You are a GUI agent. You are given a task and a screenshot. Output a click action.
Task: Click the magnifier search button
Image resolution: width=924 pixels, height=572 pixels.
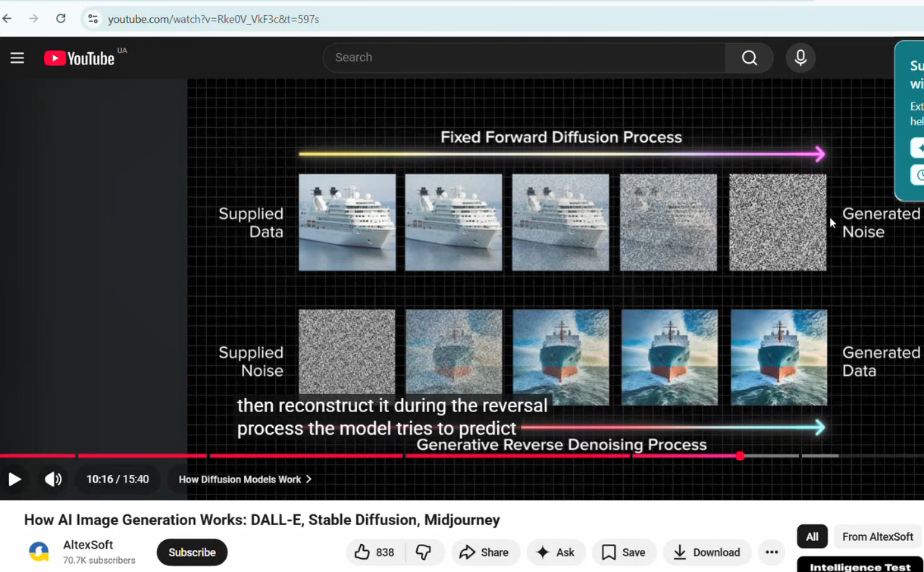(x=749, y=58)
